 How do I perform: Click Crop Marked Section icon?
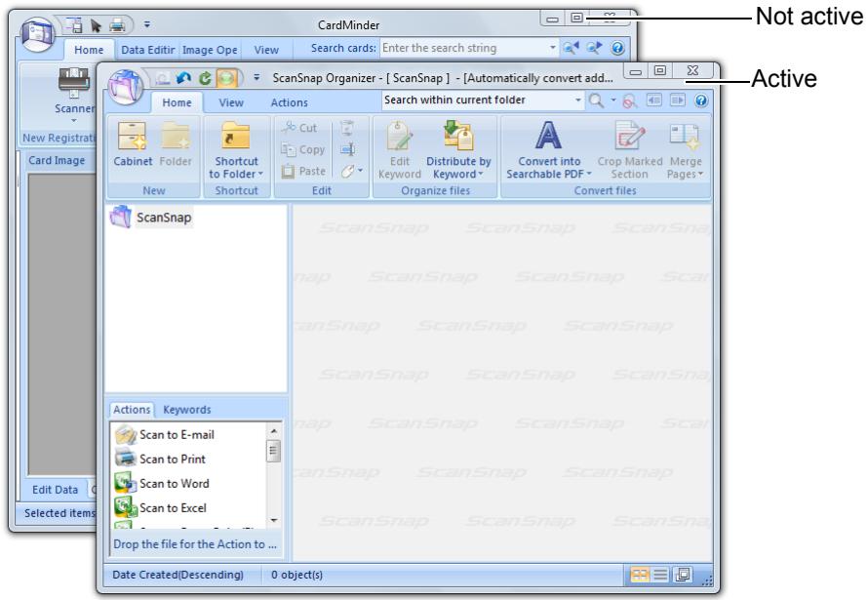[630, 136]
